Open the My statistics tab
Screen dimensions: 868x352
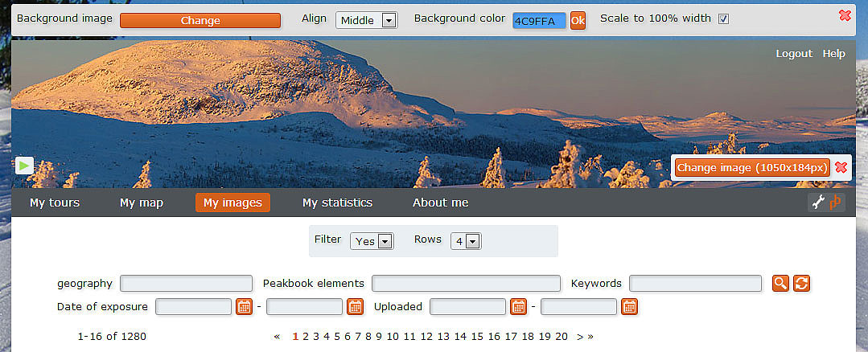[337, 203]
